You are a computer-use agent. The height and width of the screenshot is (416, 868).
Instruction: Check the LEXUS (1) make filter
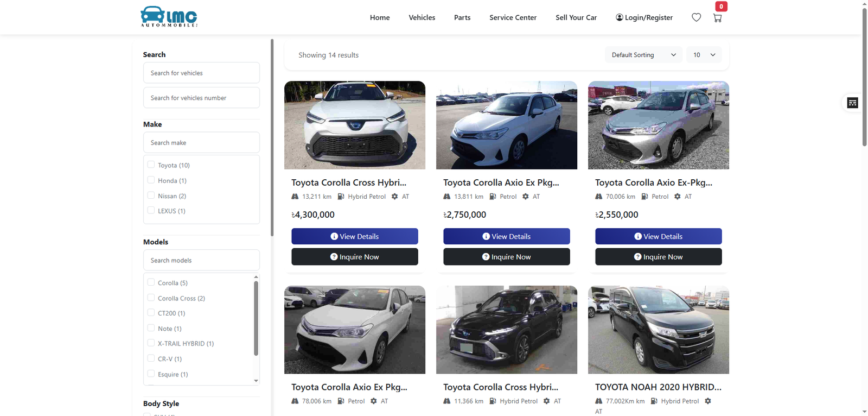click(151, 210)
